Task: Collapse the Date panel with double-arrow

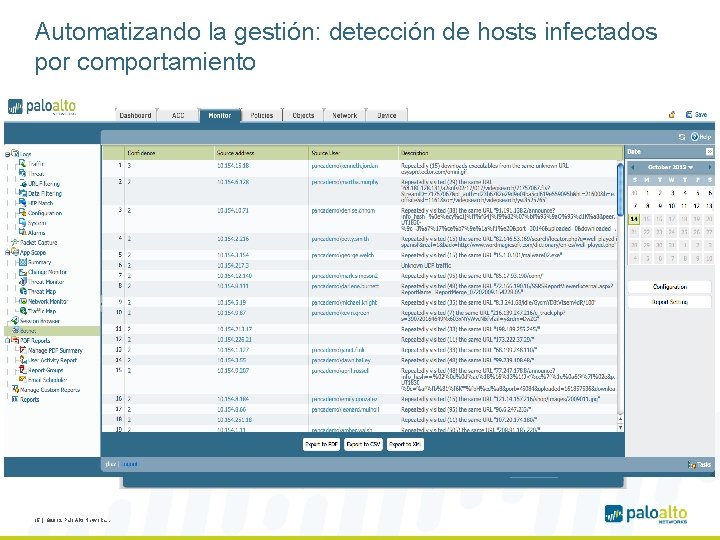Action: pos(709,152)
